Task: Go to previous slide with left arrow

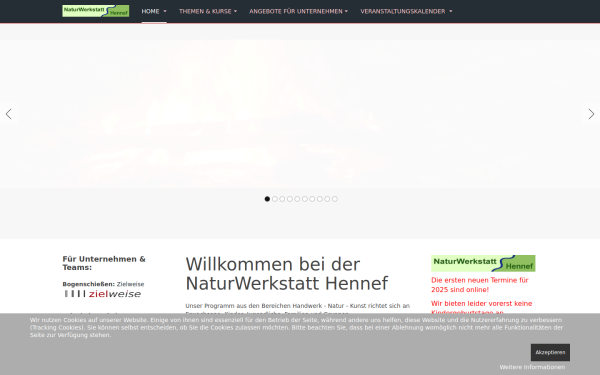Action: tap(9, 114)
